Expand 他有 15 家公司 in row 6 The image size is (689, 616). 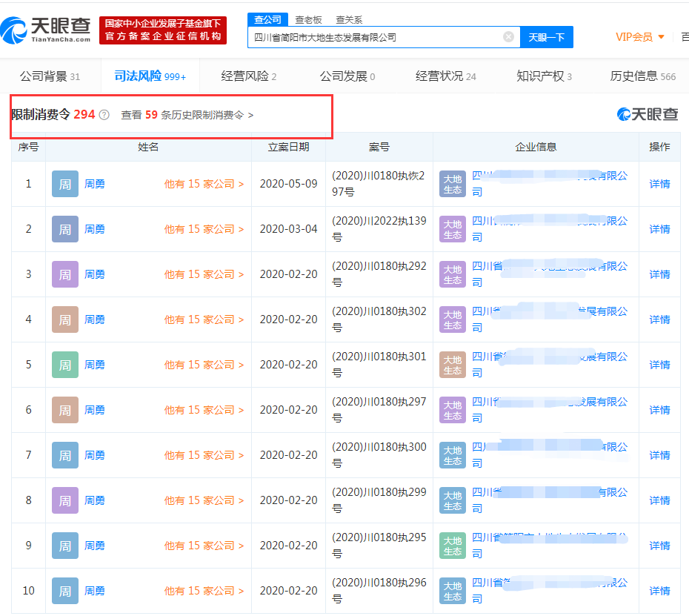[x=204, y=410]
